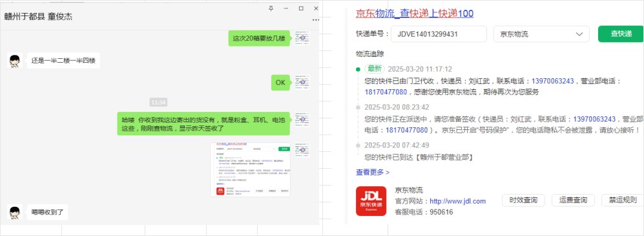This screenshot has height=236, width=644.
Task: Pin the chat window with pushpin icon
Action: coord(271,8)
